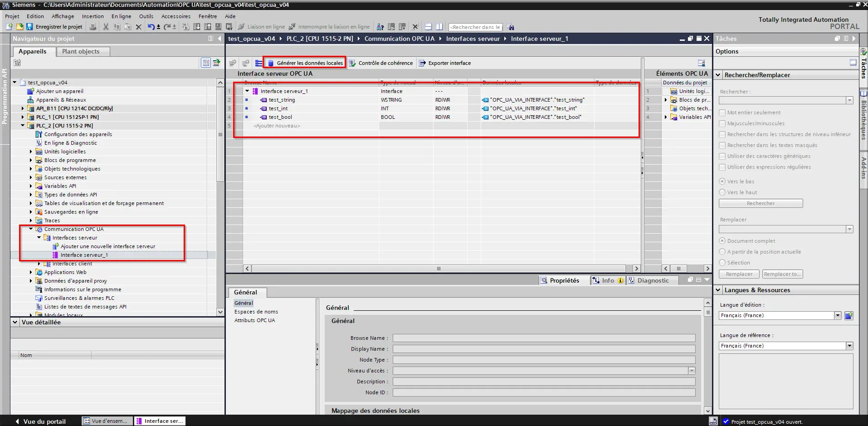Check 'Rechercher dans les textes masqués'
Image resolution: width=868 pixels, height=426 pixels.
click(x=722, y=145)
